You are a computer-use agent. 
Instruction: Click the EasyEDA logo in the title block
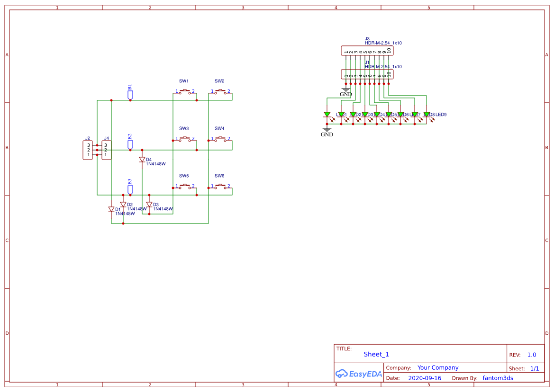359,374
